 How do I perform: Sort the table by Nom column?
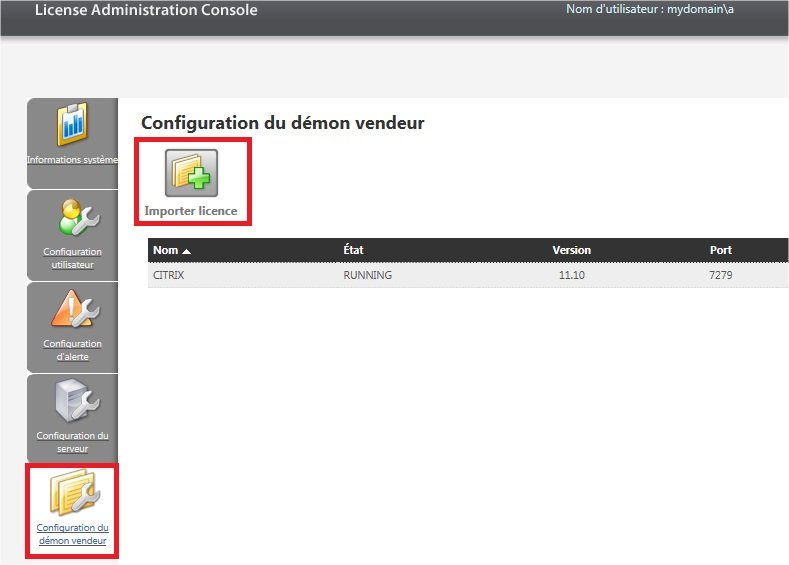point(165,250)
